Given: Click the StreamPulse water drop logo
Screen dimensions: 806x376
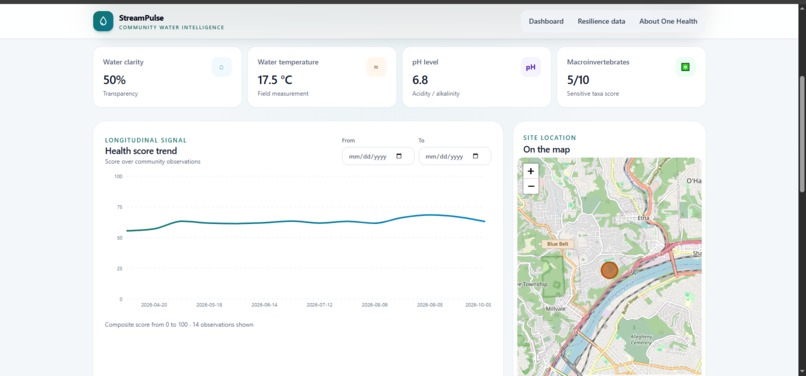Looking at the screenshot, I should [x=103, y=21].
